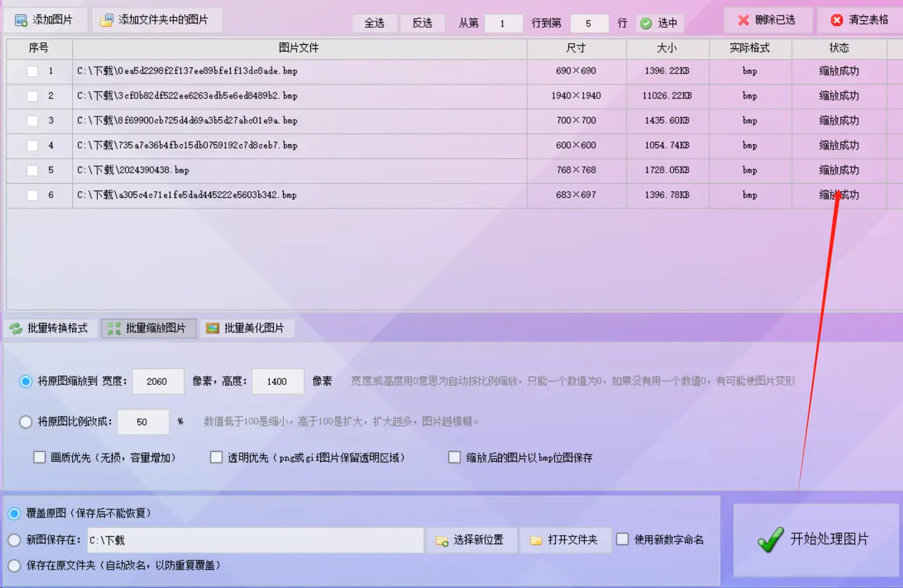Click file size cell 1435.60KB
This screenshot has height=588, width=903.
point(667,121)
